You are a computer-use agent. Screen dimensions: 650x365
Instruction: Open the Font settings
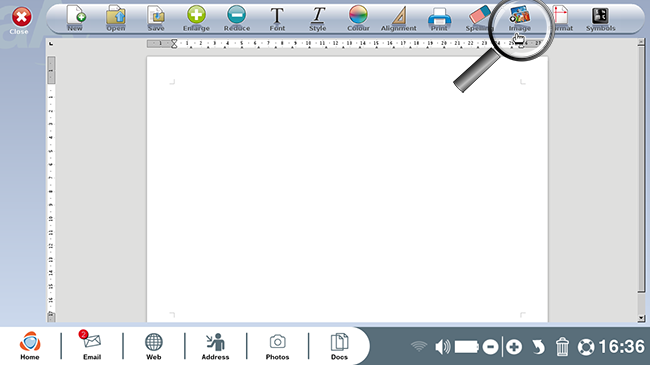click(277, 19)
